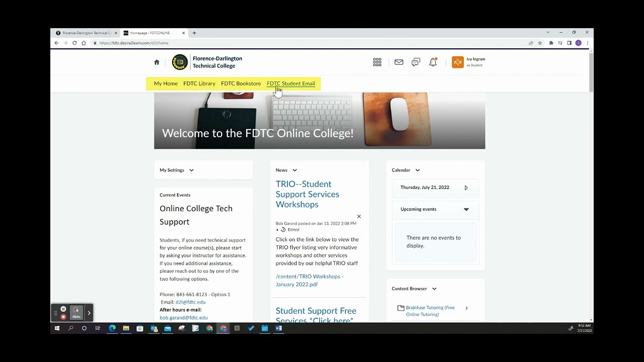Click the browser home button
644x362 pixels.
pyautogui.click(x=84, y=43)
